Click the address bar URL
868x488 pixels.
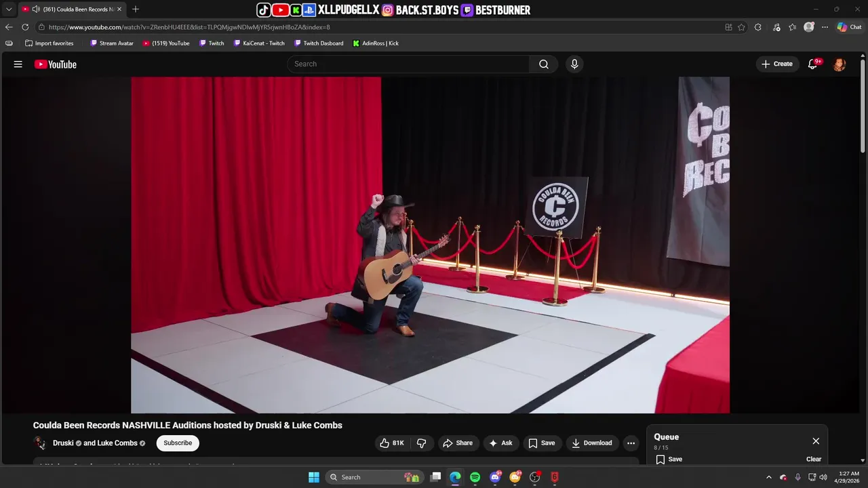tap(189, 27)
